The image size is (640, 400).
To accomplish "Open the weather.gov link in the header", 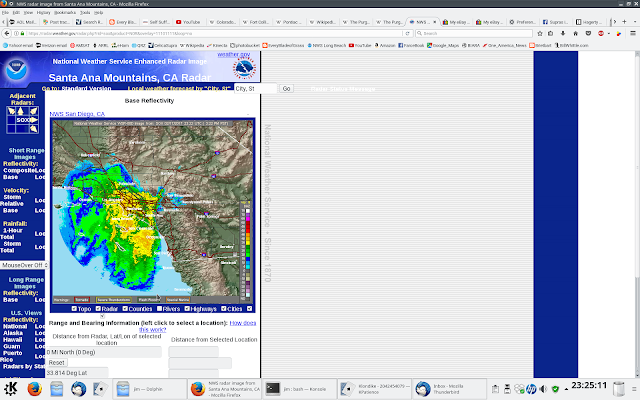I will [234, 54].
